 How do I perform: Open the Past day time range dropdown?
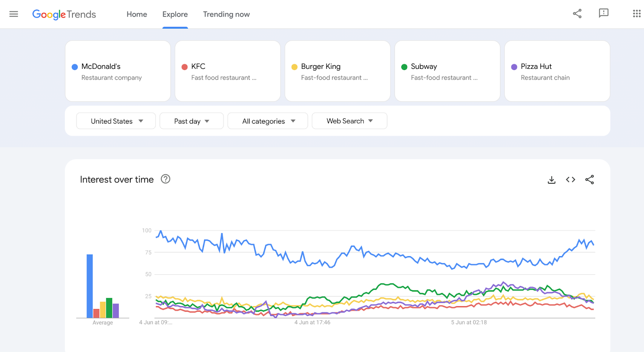click(192, 121)
